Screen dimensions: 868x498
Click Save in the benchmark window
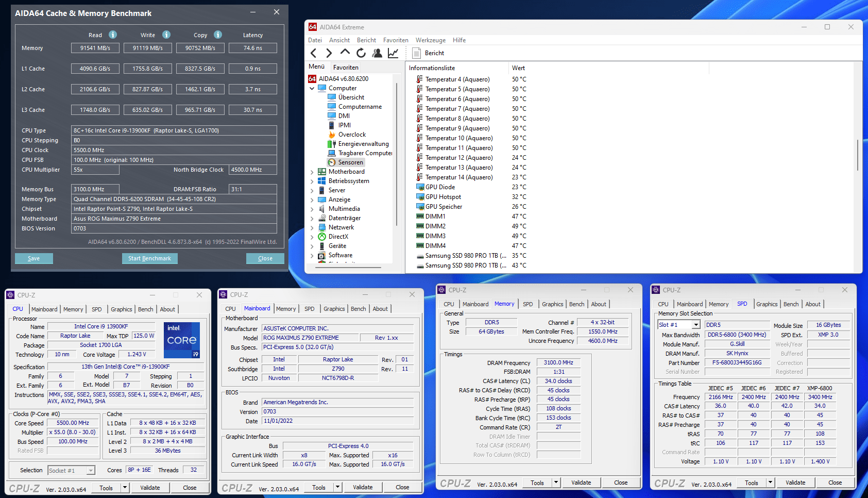tap(34, 258)
